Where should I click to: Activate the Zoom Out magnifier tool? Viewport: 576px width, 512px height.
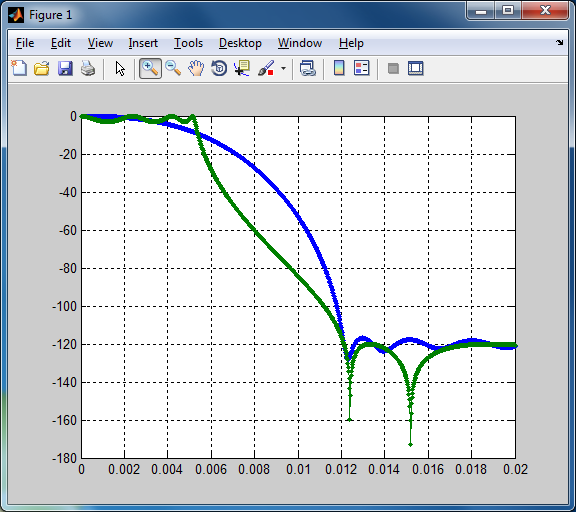(173, 68)
